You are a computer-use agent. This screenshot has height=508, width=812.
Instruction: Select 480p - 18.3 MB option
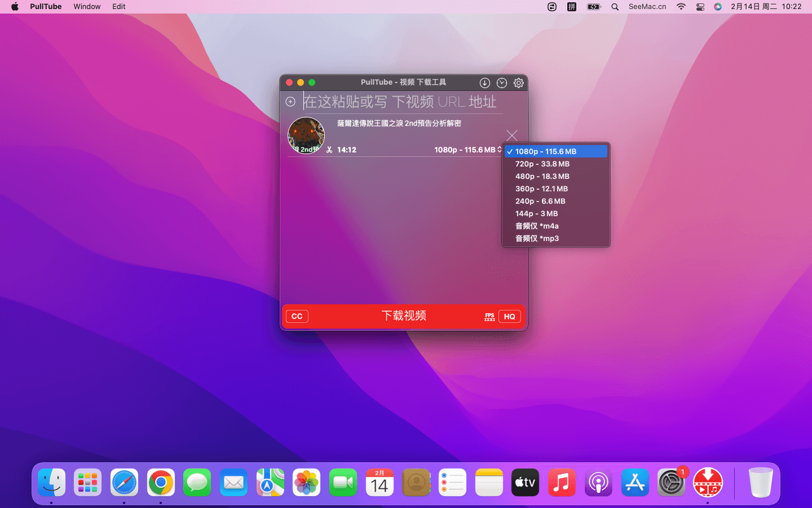click(556, 176)
